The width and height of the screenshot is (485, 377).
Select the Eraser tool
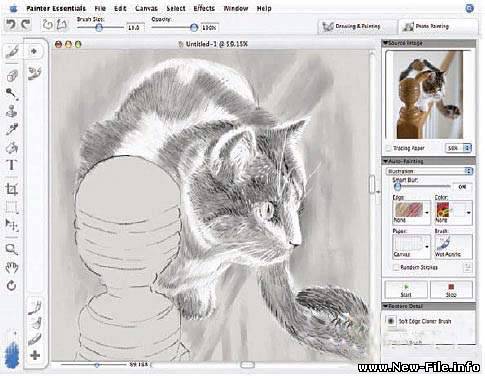pos(12,76)
